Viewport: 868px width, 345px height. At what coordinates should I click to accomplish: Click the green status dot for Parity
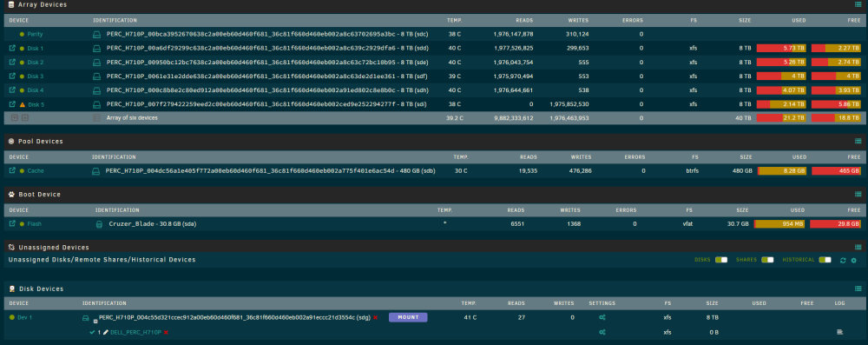click(23, 34)
